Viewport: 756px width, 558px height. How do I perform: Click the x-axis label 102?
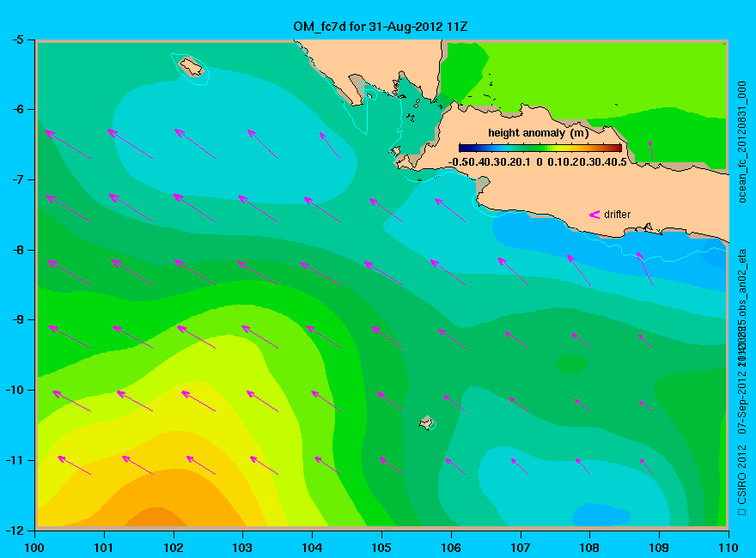click(x=173, y=548)
